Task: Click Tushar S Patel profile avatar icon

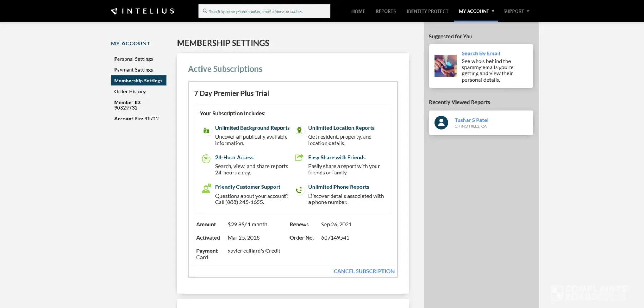Action: (441, 123)
